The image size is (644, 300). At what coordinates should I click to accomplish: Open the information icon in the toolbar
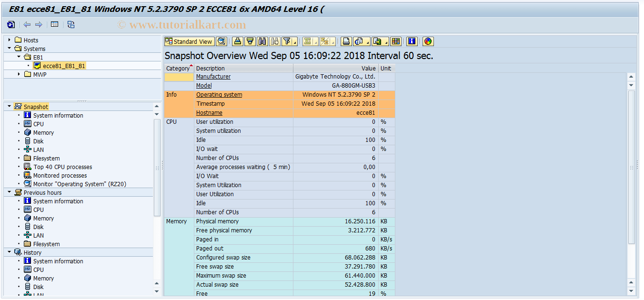pyautogui.click(x=411, y=41)
